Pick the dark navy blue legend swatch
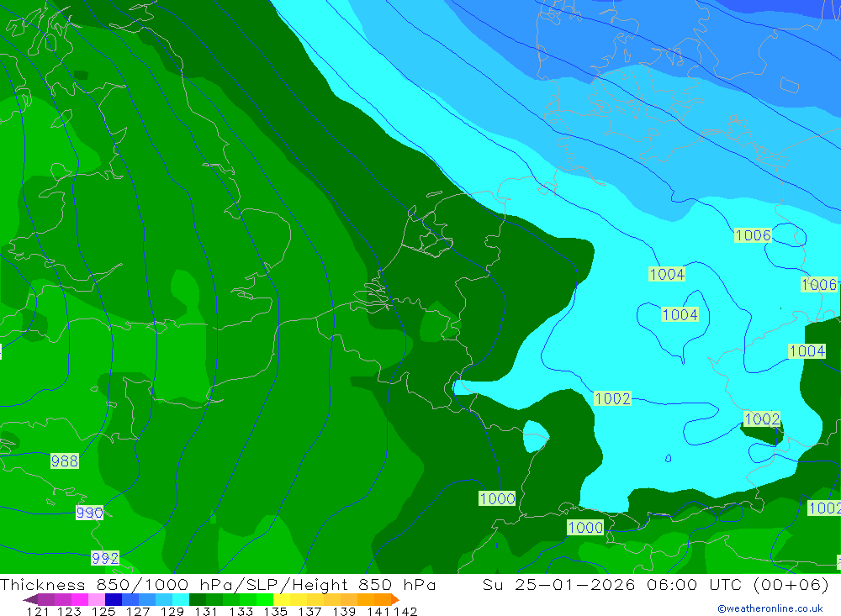The height and width of the screenshot is (616, 841). coord(114,599)
